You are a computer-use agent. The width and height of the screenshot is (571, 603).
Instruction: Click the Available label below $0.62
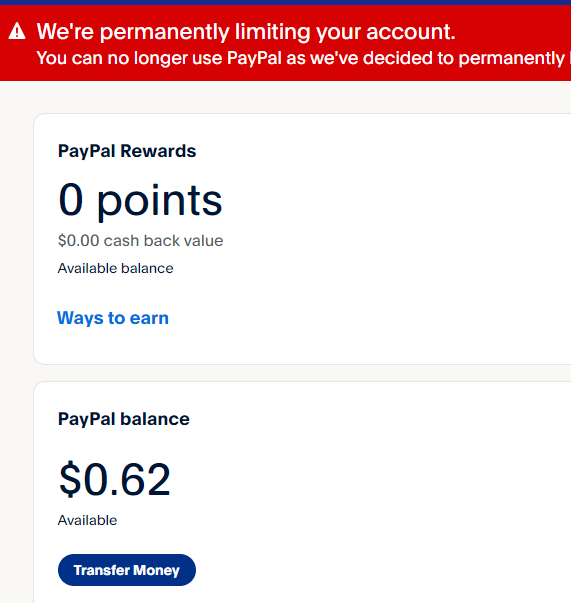pos(87,520)
